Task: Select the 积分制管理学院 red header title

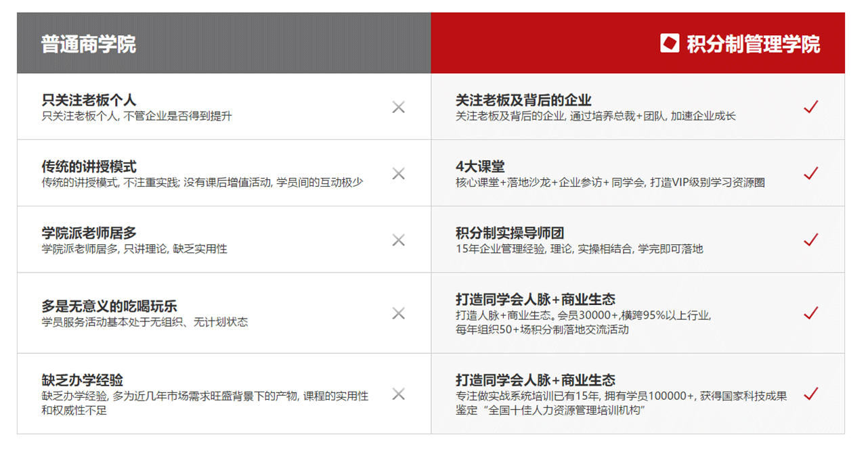Action: pos(753,45)
